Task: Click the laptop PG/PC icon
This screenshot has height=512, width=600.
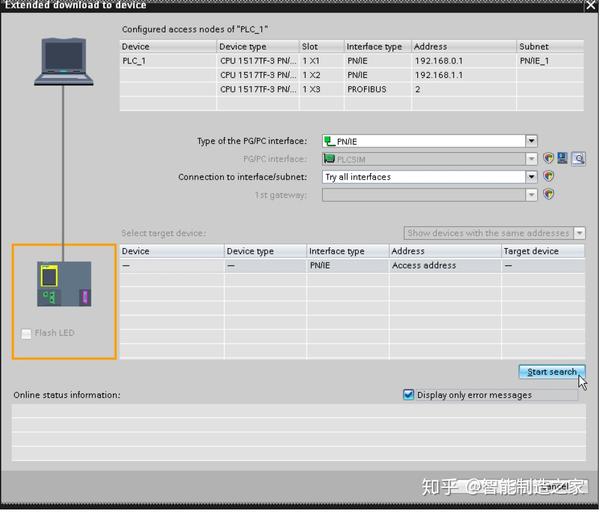Action: [x=64, y=62]
